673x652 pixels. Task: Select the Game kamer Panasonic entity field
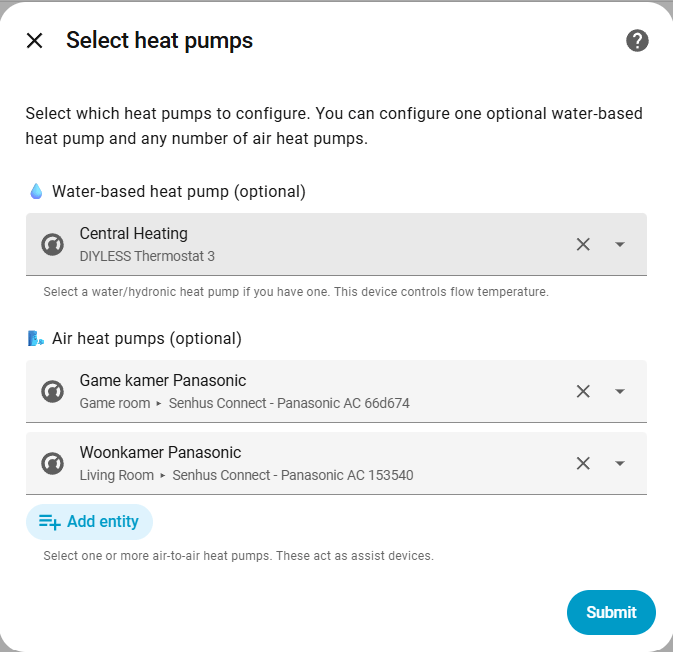click(300, 391)
